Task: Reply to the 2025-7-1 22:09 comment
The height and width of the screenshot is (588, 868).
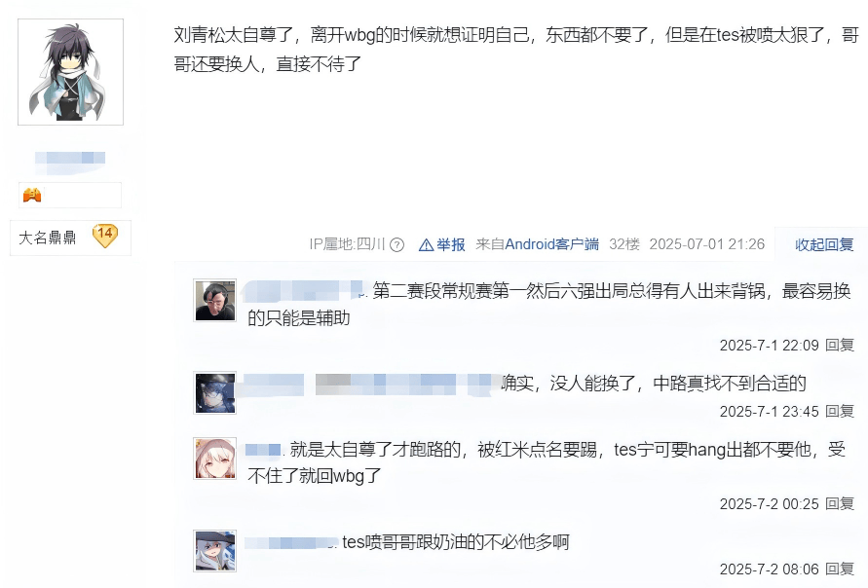Action: pyautogui.click(x=839, y=346)
